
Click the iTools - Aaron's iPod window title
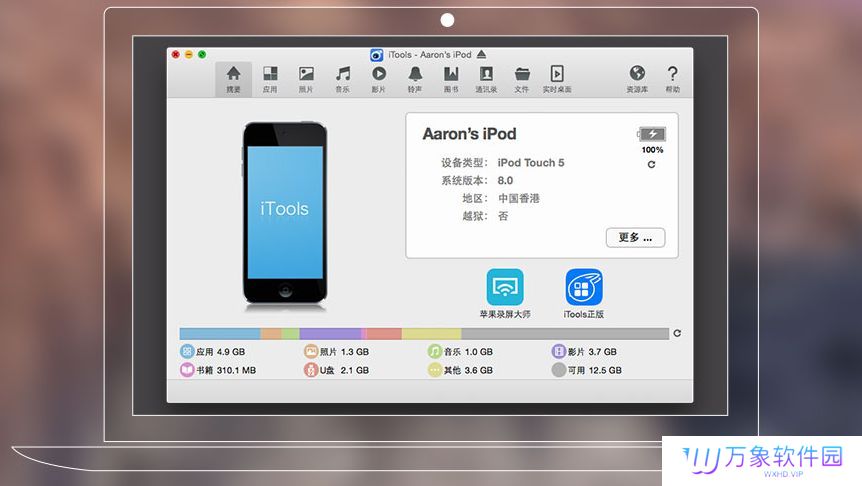[430, 54]
